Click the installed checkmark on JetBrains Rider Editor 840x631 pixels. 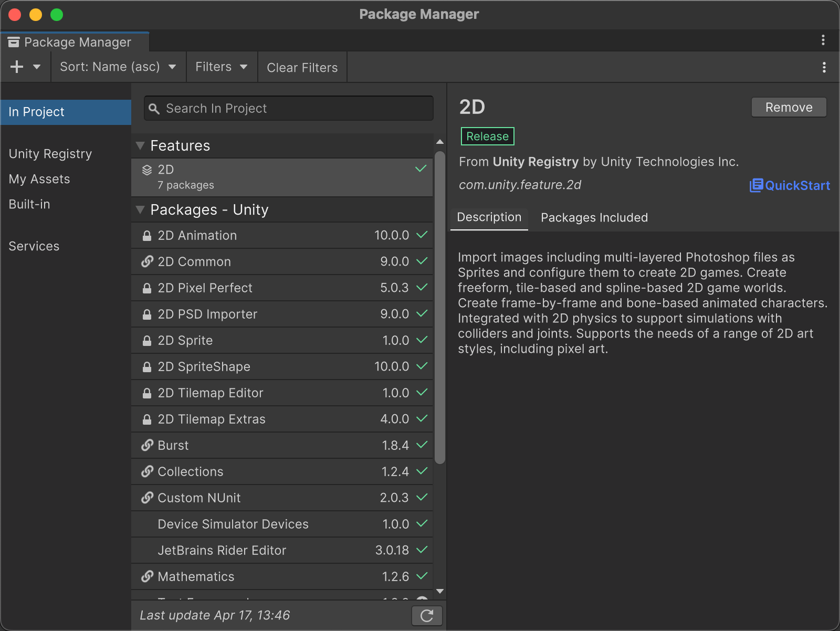point(422,550)
